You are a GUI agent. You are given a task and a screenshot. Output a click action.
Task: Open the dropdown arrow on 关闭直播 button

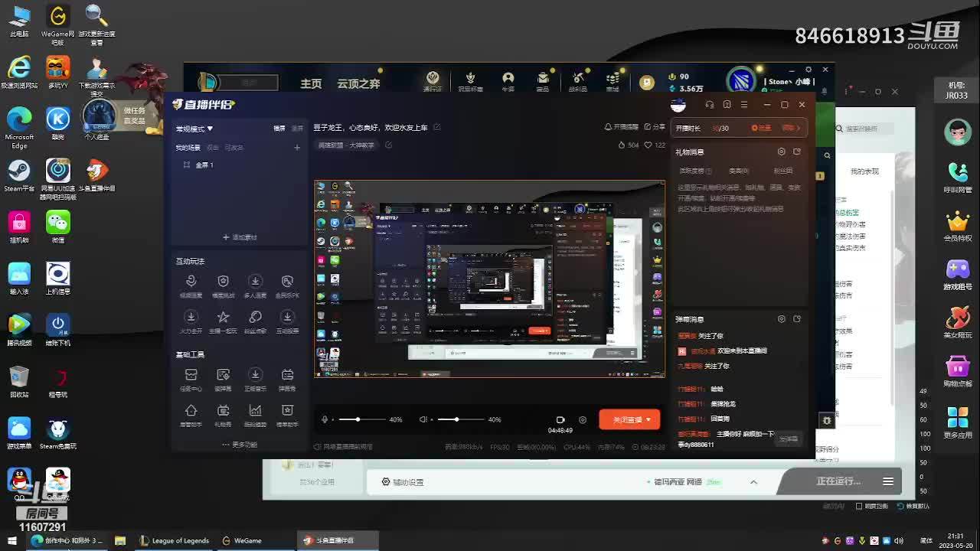click(648, 419)
